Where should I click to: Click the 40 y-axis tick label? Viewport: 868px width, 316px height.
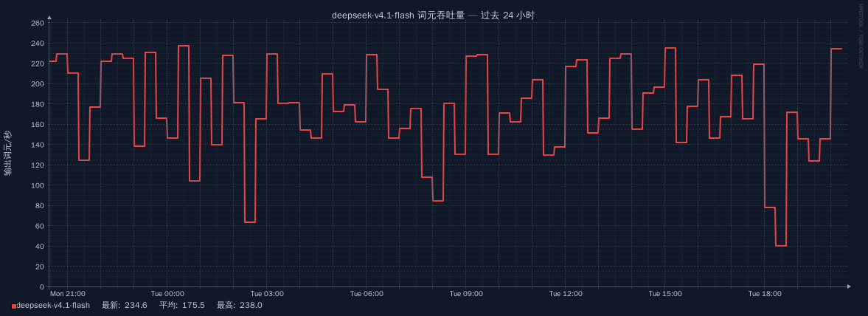click(x=41, y=246)
